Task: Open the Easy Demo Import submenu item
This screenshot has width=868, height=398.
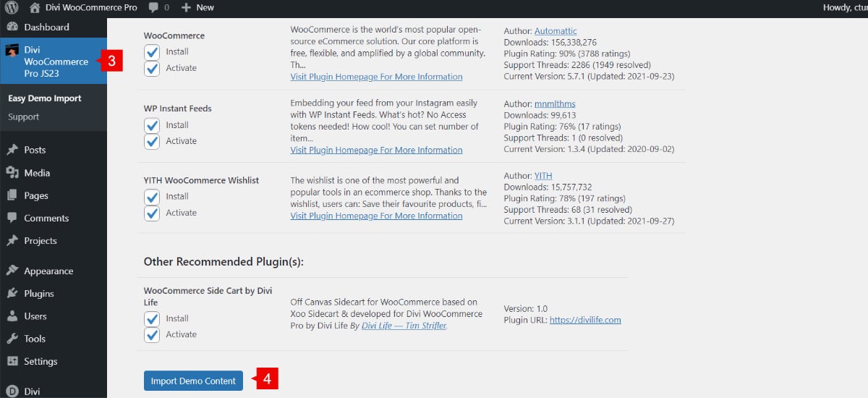Action: click(45, 98)
